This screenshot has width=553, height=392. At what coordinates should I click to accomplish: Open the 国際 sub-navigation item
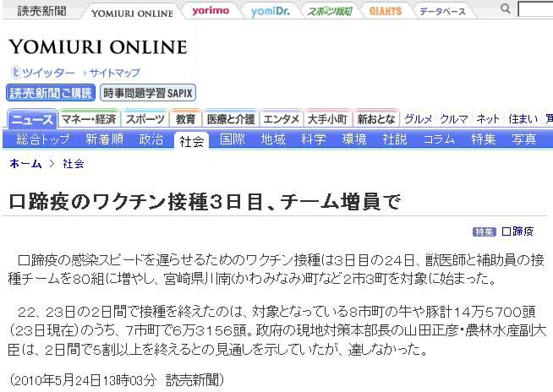click(233, 139)
